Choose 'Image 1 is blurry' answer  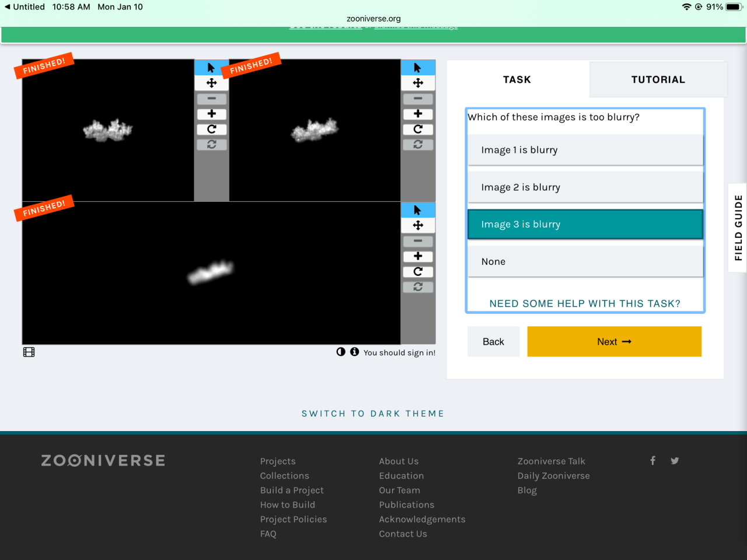point(585,150)
